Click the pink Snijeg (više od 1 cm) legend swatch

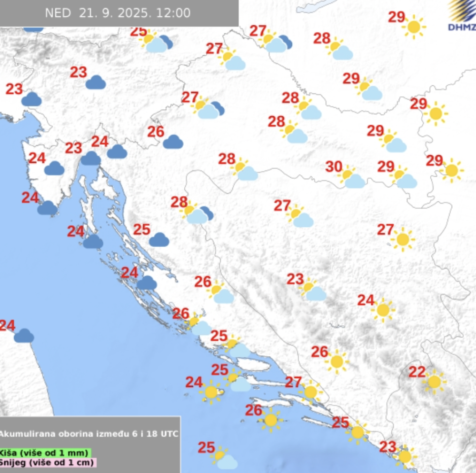pyautogui.click(x=48, y=463)
